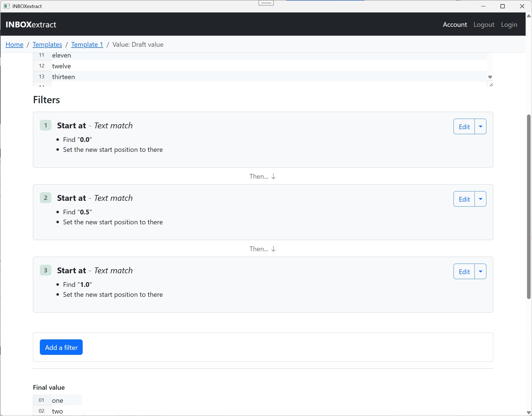The height and width of the screenshot is (416, 532).
Task: Go to Home breadcrumb link
Action: point(14,45)
